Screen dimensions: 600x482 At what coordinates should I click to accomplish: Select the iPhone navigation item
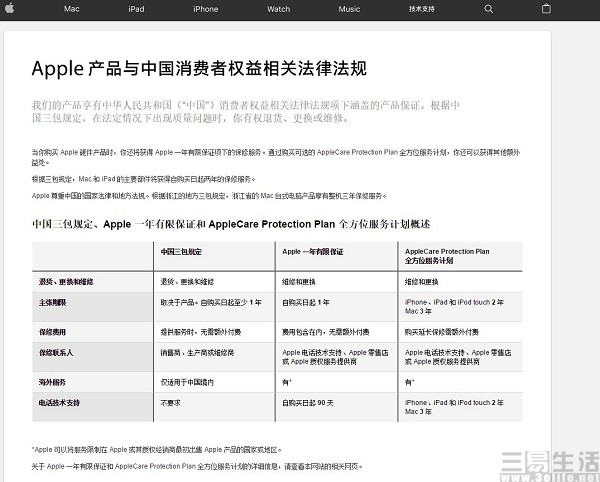tap(205, 9)
